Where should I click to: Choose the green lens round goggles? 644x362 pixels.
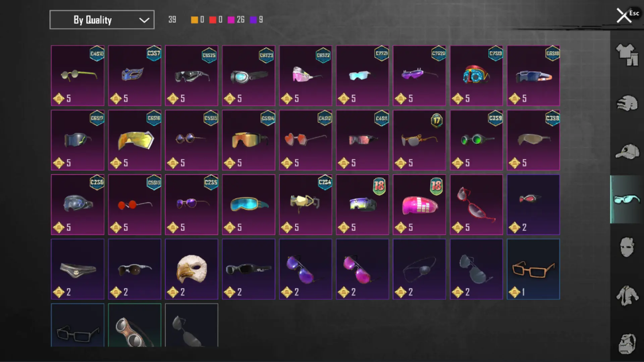(x=476, y=140)
